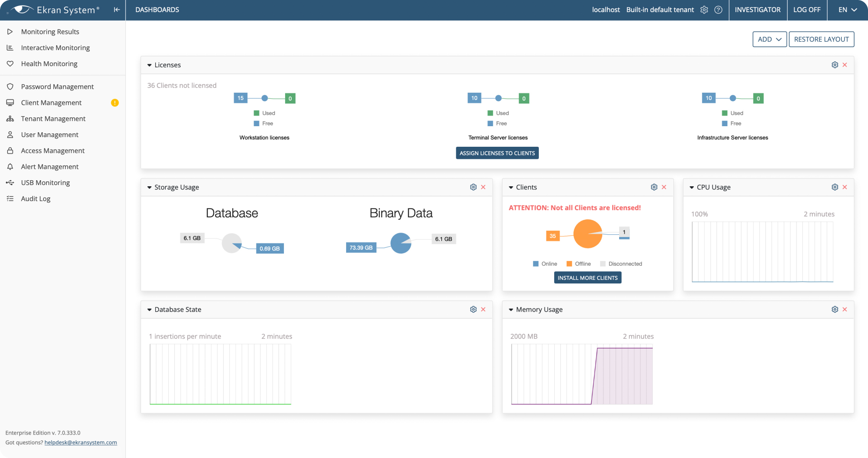Select User Management in sidebar

tap(50, 135)
